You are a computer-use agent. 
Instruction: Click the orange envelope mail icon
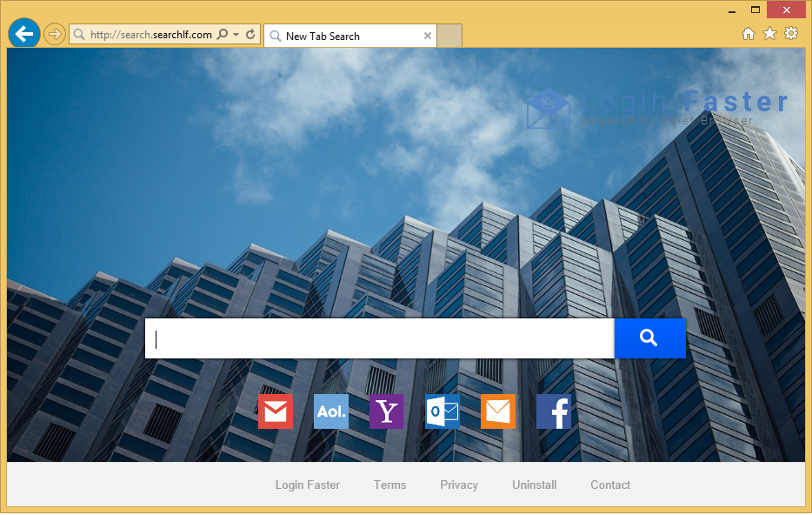[498, 411]
